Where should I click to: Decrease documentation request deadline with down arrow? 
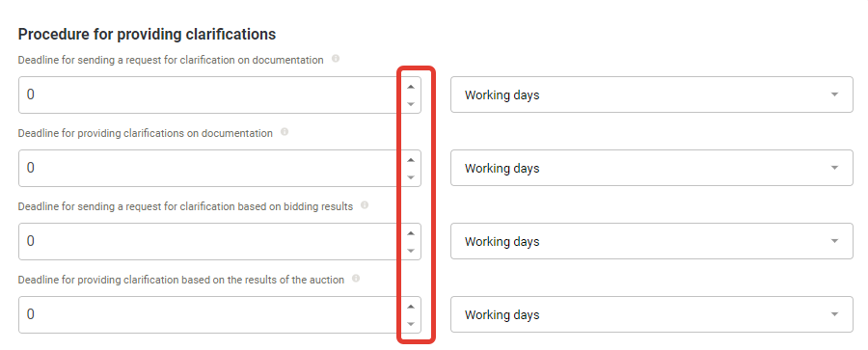coord(411,103)
